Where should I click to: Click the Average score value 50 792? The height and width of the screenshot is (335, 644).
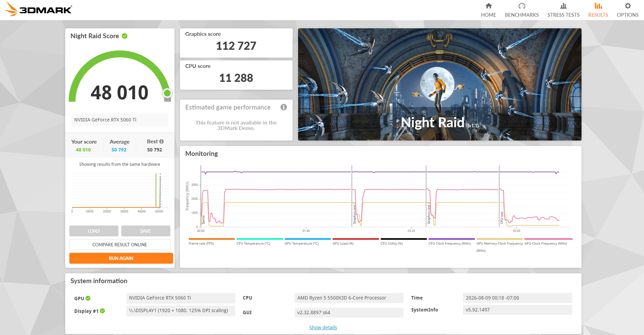point(119,150)
